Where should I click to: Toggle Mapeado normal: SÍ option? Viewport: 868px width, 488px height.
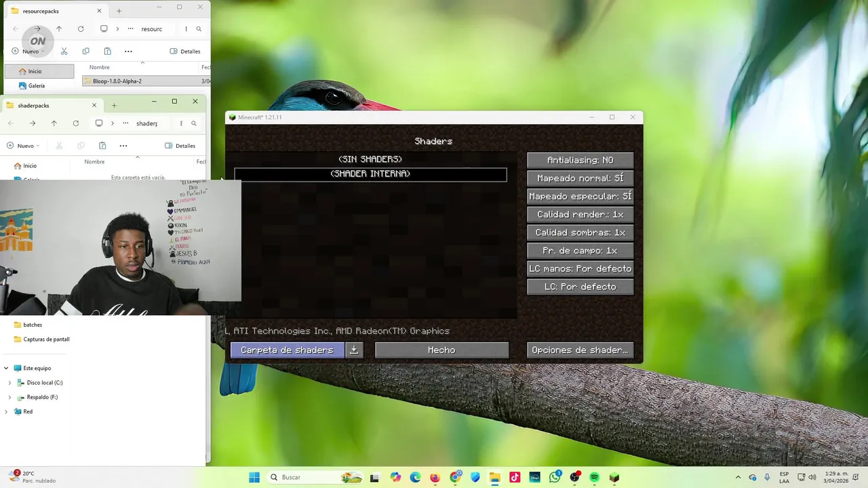tap(580, 178)
